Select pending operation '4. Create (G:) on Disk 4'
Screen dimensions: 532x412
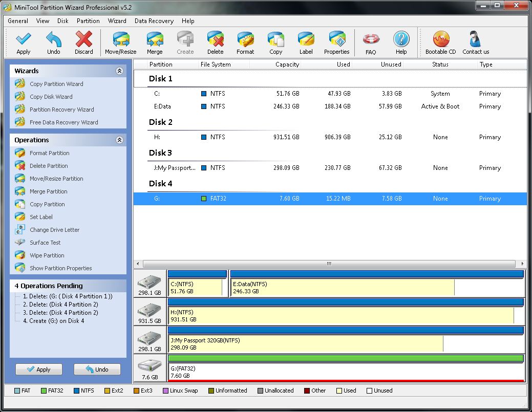click(x=54, y=321)
